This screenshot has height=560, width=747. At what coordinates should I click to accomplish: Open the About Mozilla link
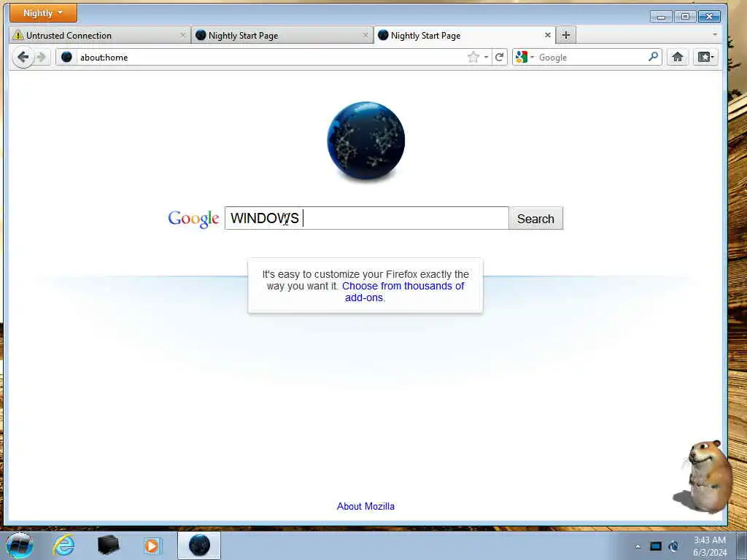[366, 506]
